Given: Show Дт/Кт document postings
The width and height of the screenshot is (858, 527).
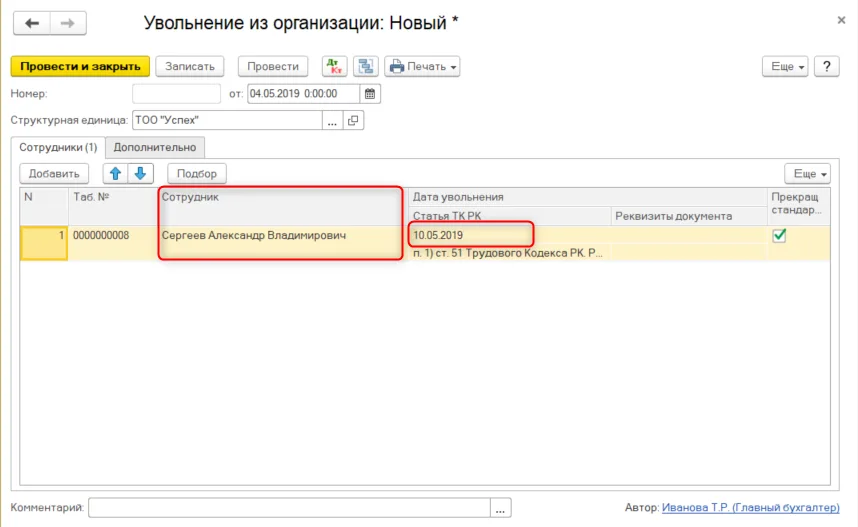Looking at the screenshot, I should (x=334, y=66).
